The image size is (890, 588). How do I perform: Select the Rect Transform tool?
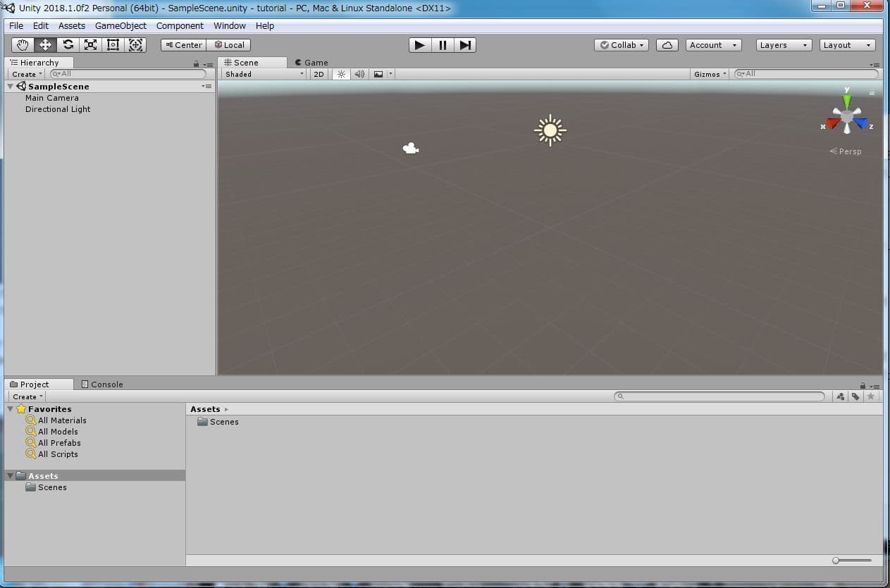(x=113, y=45)
